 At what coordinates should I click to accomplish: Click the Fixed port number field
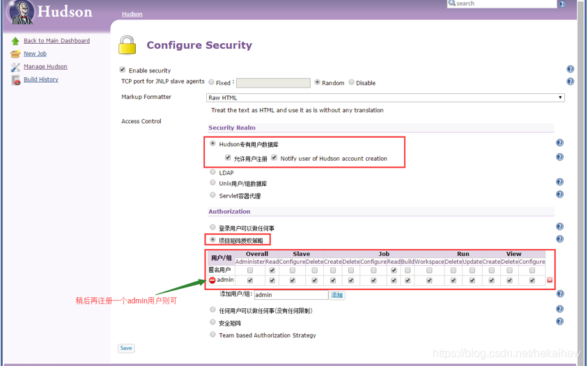point(273,83)
